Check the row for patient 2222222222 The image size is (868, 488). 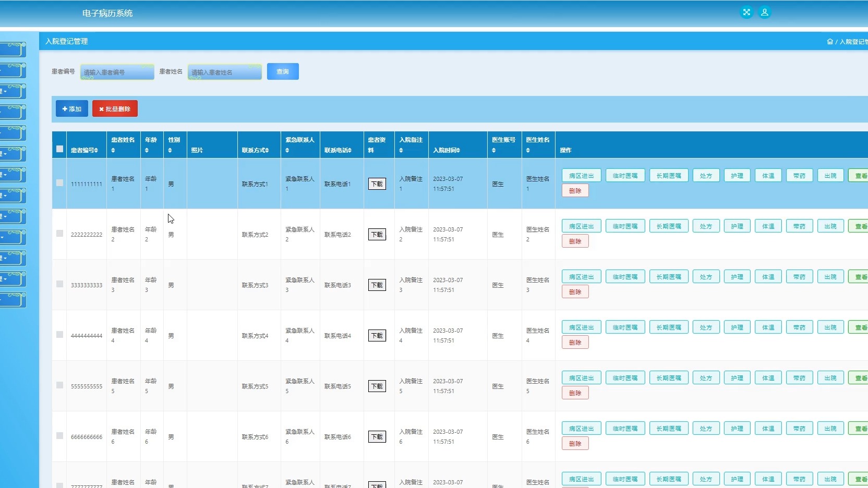59,234
